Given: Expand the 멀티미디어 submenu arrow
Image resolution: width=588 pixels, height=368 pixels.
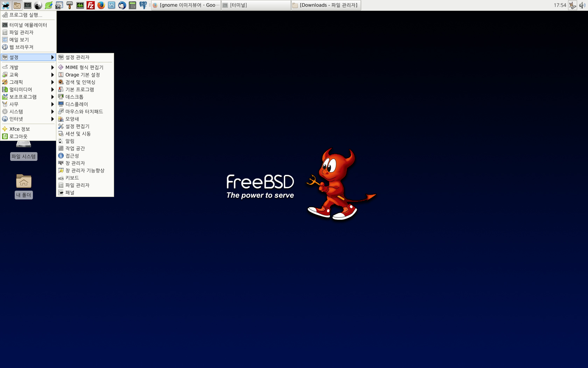Looking at the screenshot, I should click(x=52, y=89).
